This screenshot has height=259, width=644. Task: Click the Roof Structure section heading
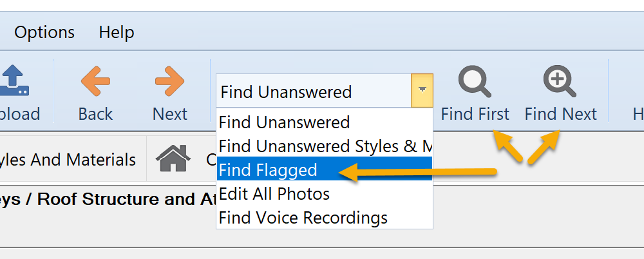coord(108,199)
